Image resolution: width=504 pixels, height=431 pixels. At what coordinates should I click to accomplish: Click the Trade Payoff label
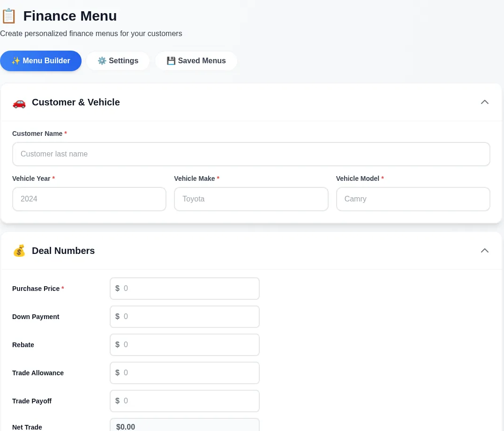[32, 401]
